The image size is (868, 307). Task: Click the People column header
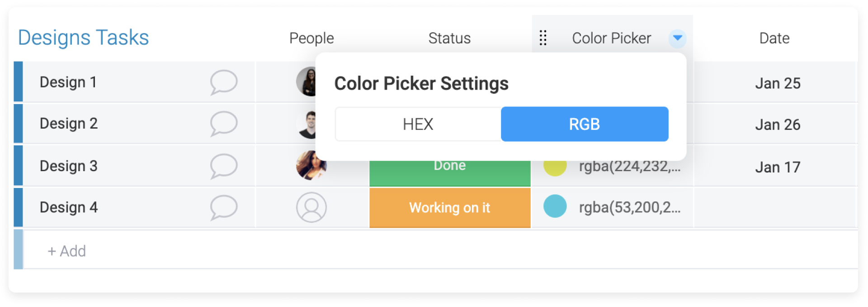(311, 38)
